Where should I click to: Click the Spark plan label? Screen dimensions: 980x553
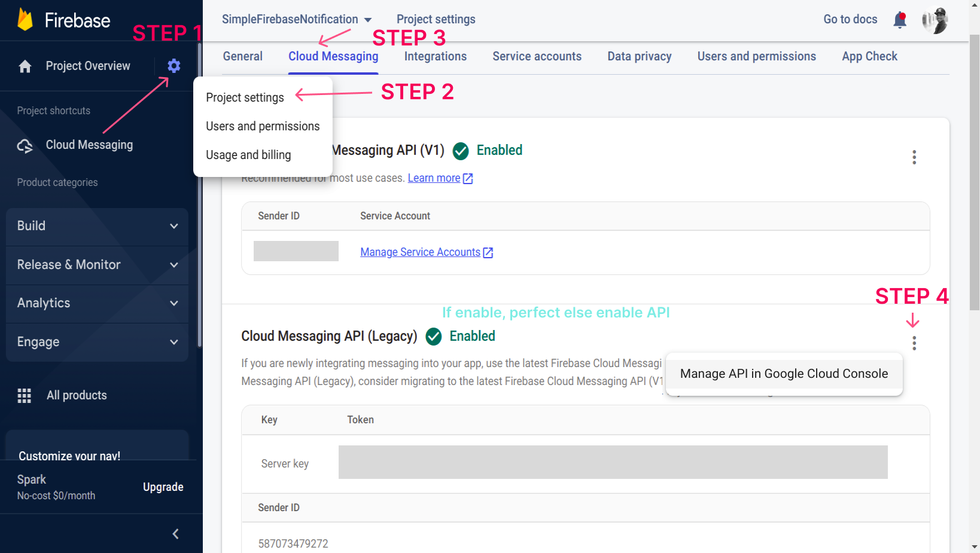point(32,479)
